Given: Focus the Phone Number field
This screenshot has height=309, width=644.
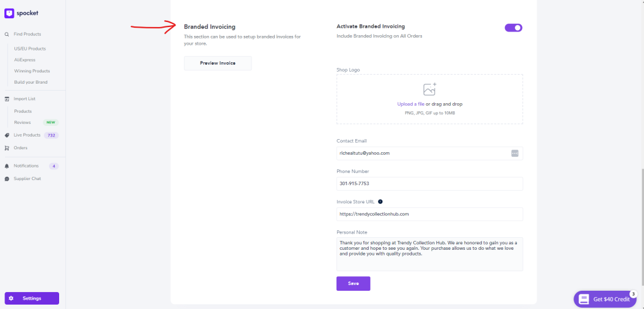Looking at the screenshot, I should click(x=430, y=184).
